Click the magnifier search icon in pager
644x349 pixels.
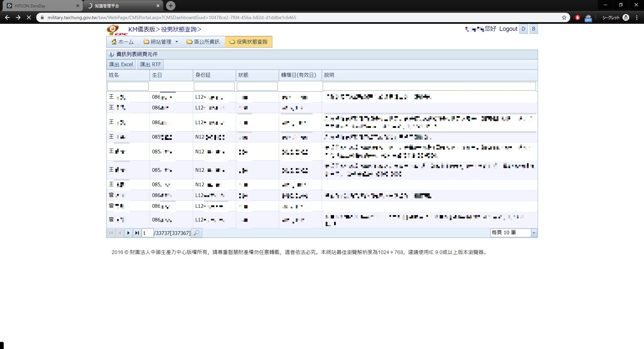(197, 233)
